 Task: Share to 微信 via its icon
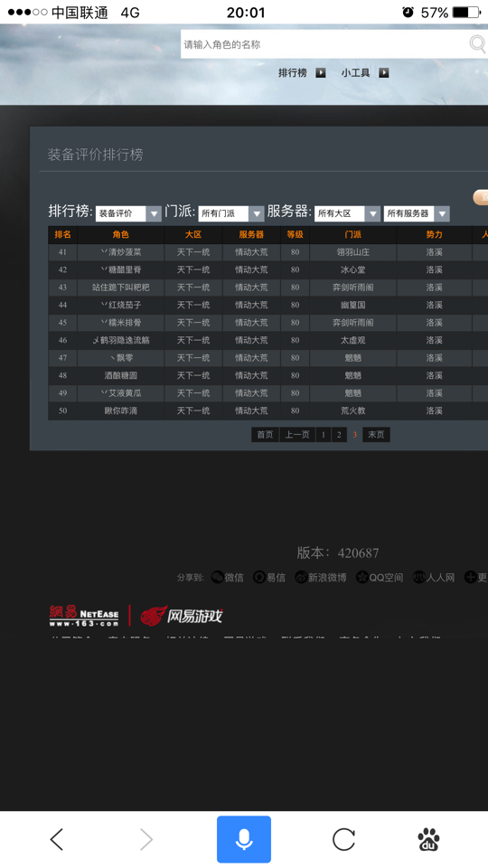[x=218, y=578]
